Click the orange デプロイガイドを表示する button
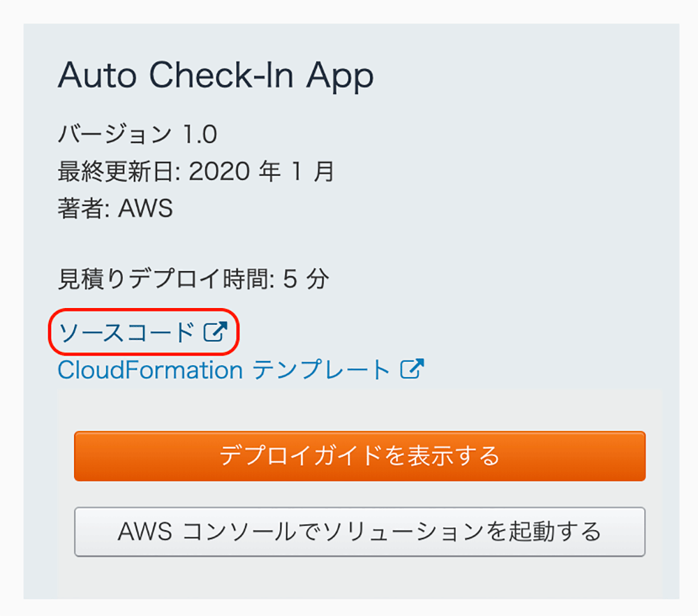This screenshot has width=698, height=616. click(x=359, y=455)
